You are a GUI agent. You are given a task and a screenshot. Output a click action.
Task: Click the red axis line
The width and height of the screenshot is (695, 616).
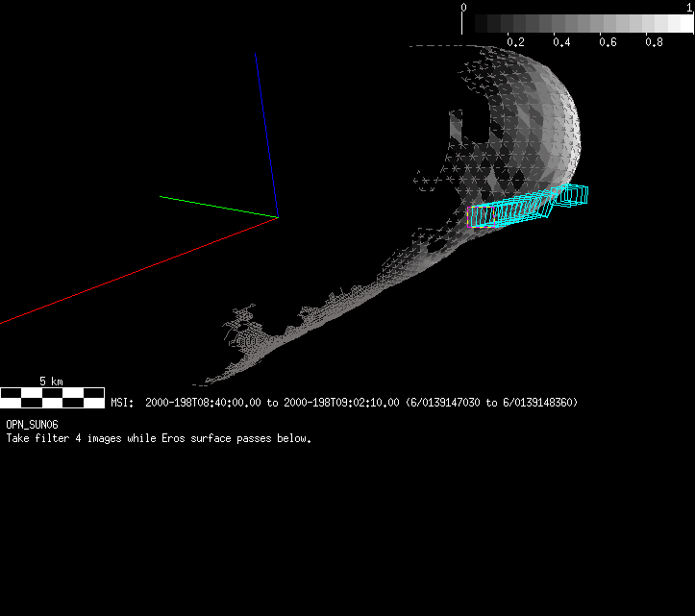[135, 271]
